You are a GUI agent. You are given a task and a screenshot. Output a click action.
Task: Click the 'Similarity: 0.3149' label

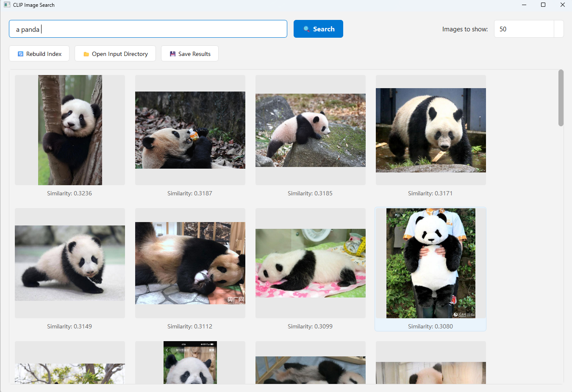click(x=69, y=326)
